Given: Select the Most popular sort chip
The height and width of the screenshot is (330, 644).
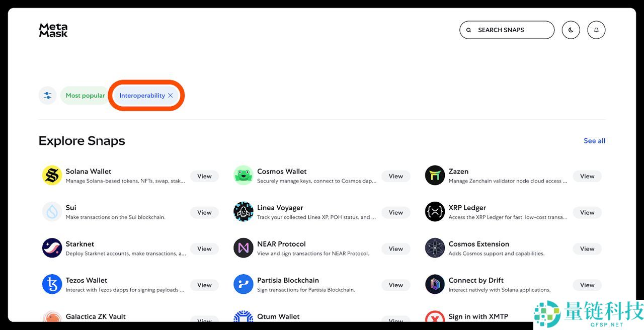Looking at the screenshot, I should pos(85,96).
